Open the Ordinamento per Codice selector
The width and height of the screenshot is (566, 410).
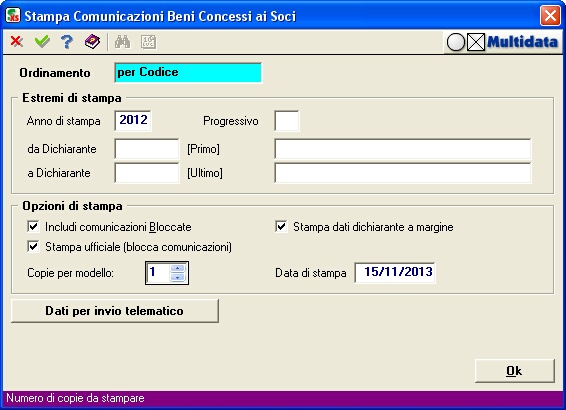pyautogui.click(x=188, y=73)
